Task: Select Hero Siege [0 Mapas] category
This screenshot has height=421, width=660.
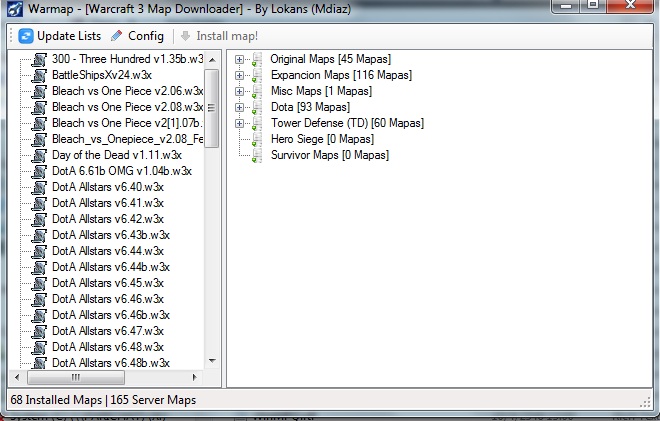Action: coord(322,139)
